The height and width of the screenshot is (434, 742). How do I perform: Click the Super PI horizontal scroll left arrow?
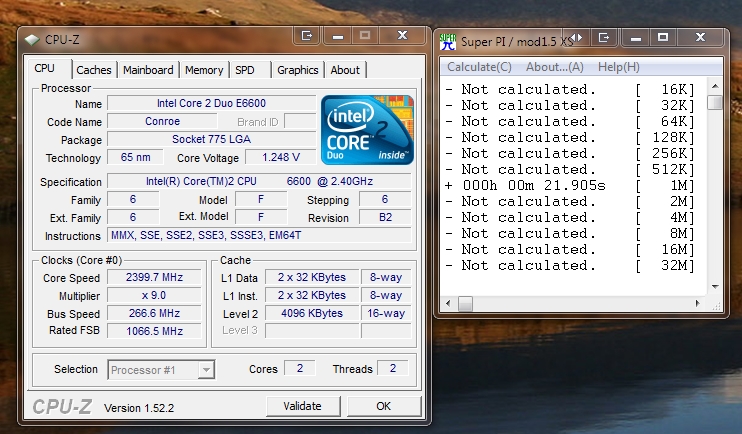pos(448,303)
